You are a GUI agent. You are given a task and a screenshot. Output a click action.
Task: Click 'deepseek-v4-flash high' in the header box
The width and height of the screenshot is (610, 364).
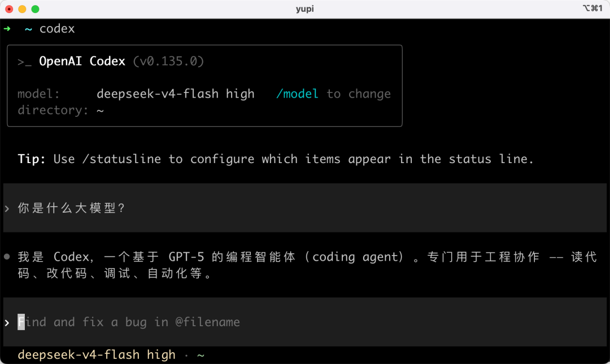[176, 94]
